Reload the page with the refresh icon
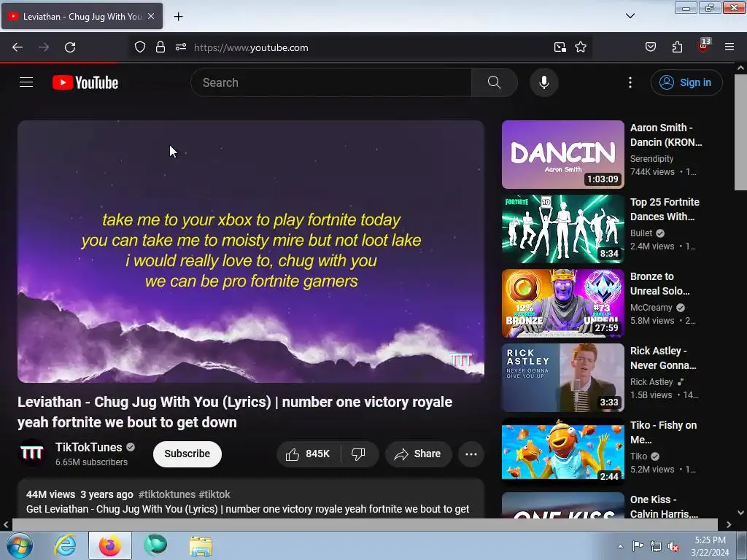The height and width of the screenshot is (560, 747). 70,47
